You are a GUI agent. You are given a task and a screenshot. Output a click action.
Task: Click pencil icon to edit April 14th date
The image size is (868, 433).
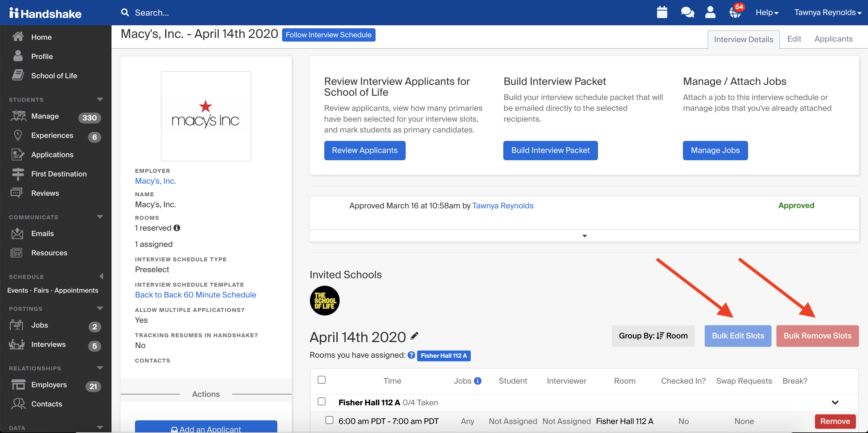coord(414,336)
